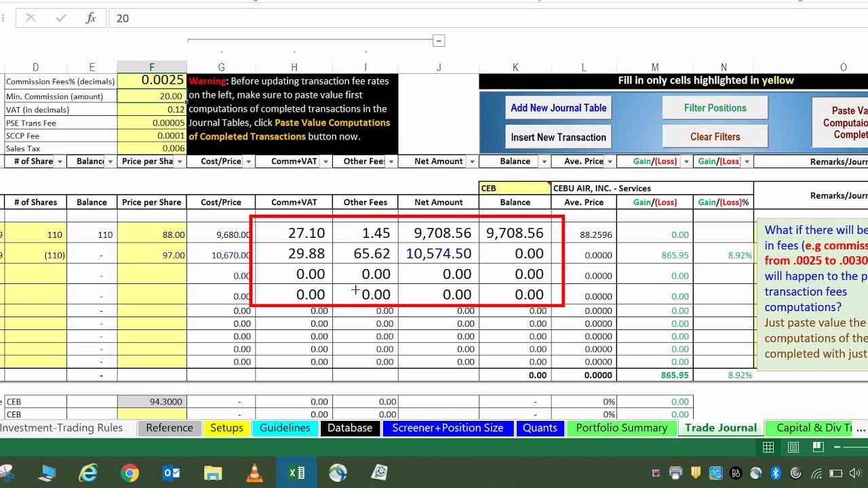
Task: Open the '# of Share' filter dropdown
Action: [60, 161]
